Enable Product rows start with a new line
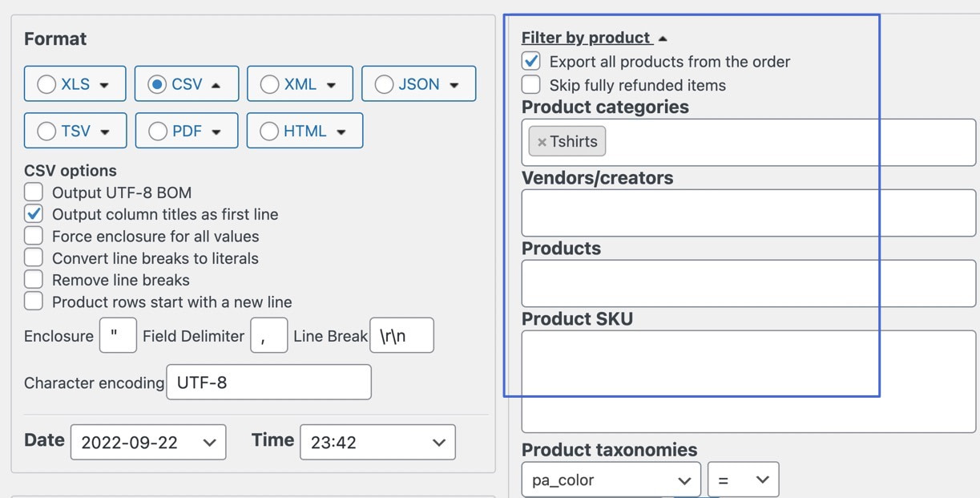 tap(34, 302)
